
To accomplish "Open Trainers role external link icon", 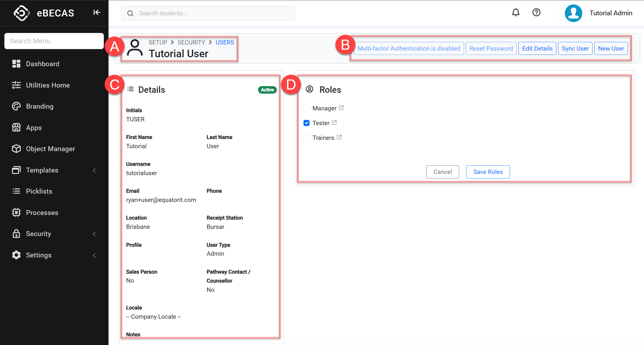I will coord(339,137).
